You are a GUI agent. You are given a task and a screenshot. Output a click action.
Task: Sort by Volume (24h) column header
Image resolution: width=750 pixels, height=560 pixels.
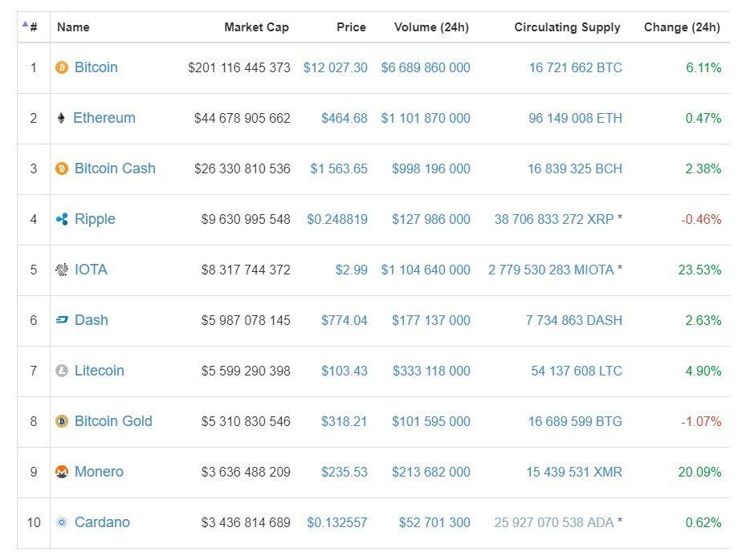tap(431, 27)
